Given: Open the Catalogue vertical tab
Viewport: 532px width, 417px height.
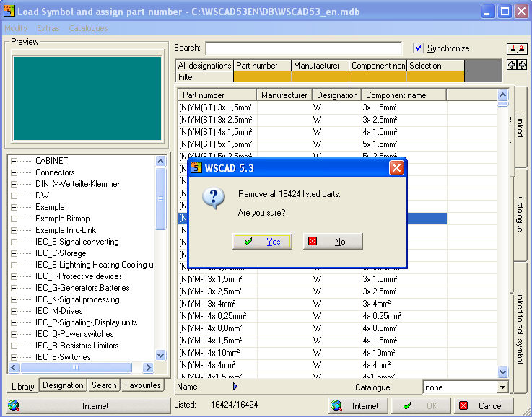Looking at the screenshot, I should (520, 214).
